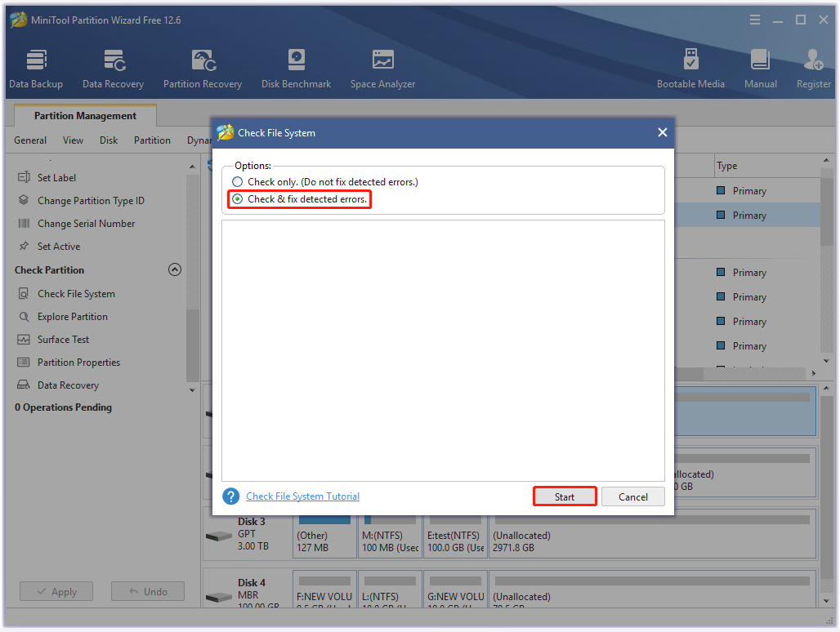Click the Check File System sidebar icon

(x=24, y=293)
